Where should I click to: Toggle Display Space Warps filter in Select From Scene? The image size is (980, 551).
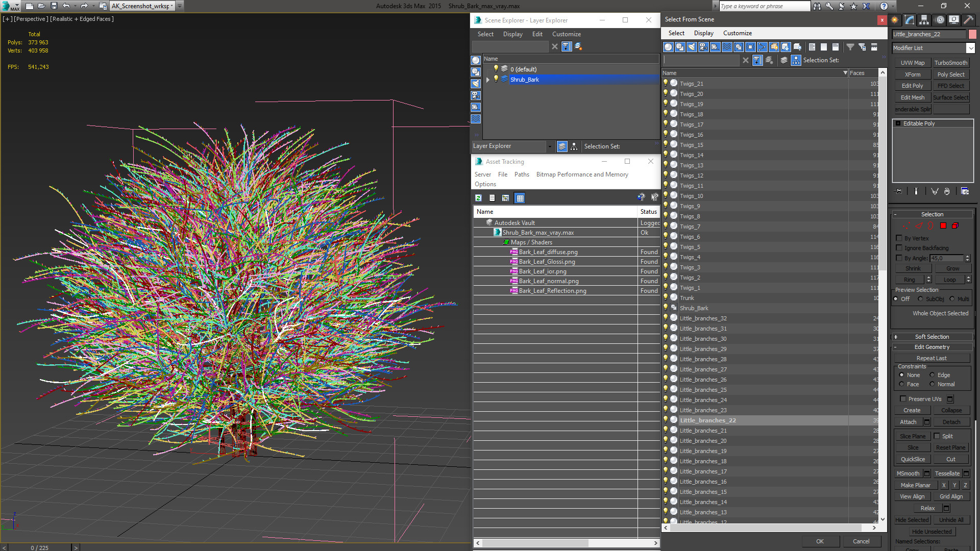click(727, 47)
